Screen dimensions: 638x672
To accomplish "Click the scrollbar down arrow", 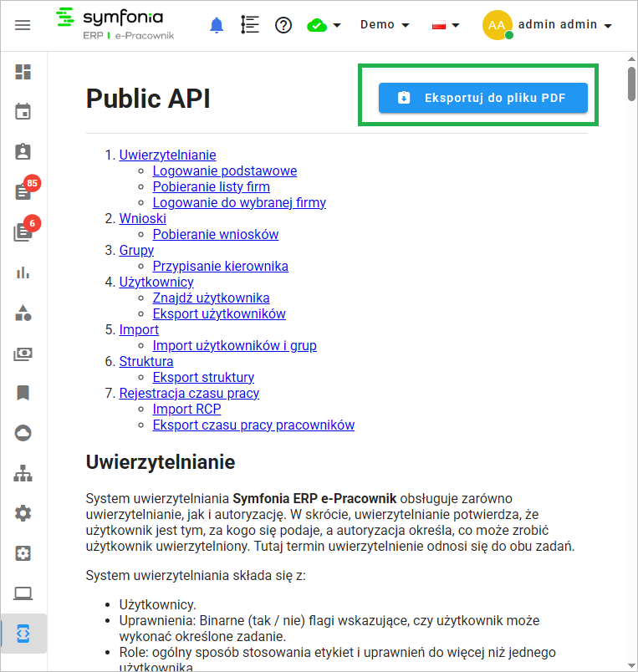I will click(631, 665).
